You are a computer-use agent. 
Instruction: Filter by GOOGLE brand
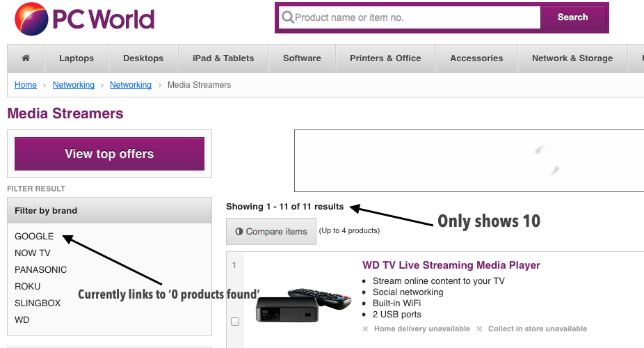(x=34, y=237)
